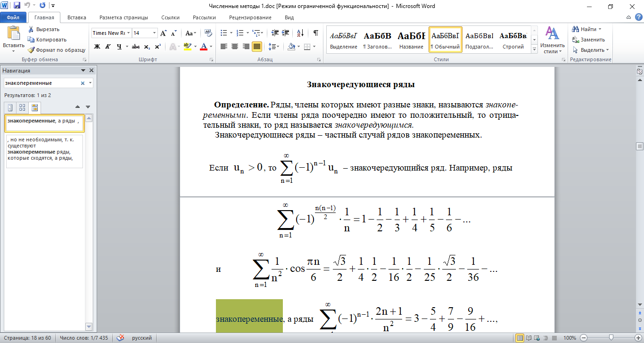Toggle justify alignment
Viewport: 644px width, 343px height.
coord(257,47)
